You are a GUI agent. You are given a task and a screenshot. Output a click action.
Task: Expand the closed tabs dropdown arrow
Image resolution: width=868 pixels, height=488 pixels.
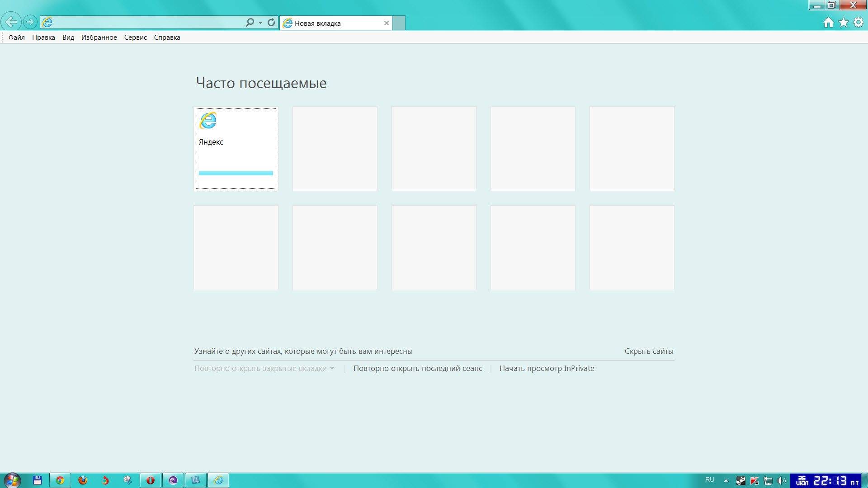tap(333, 369)
